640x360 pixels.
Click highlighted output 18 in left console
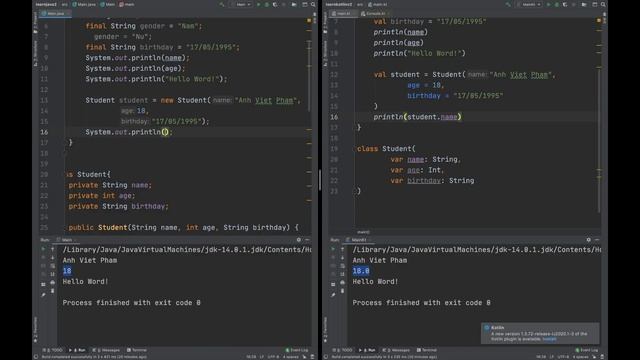tap(67, 271)
